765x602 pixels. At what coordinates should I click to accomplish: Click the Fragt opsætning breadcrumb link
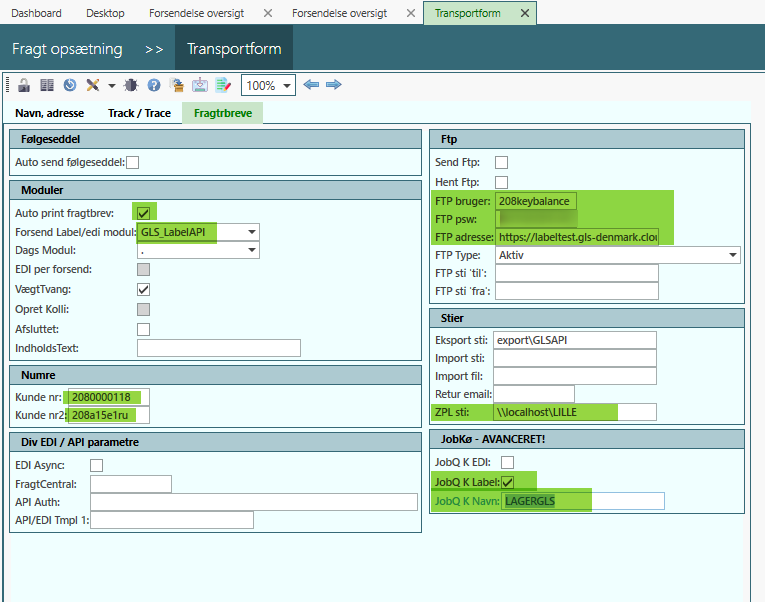pyautogui.click(x=67, y=49)
